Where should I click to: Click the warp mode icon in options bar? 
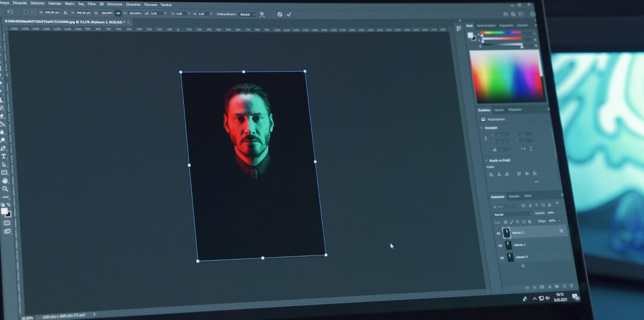[x=262, y=14]
